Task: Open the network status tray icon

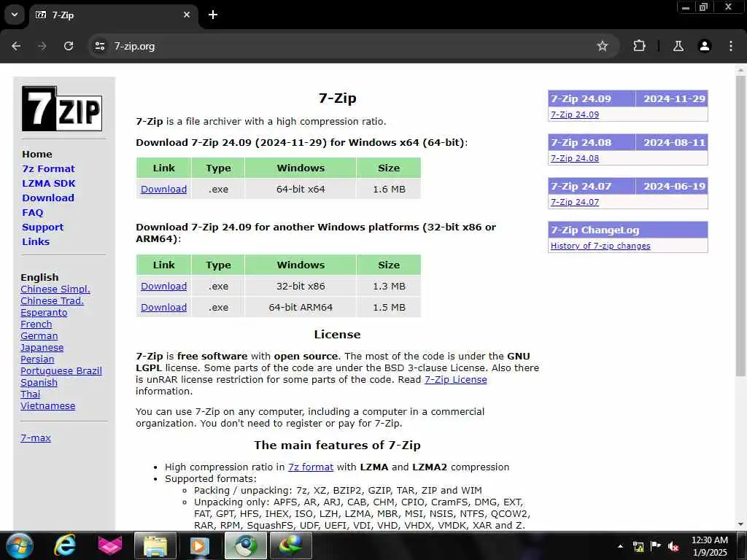Action: pyautogui.click(x=638, y=546)
